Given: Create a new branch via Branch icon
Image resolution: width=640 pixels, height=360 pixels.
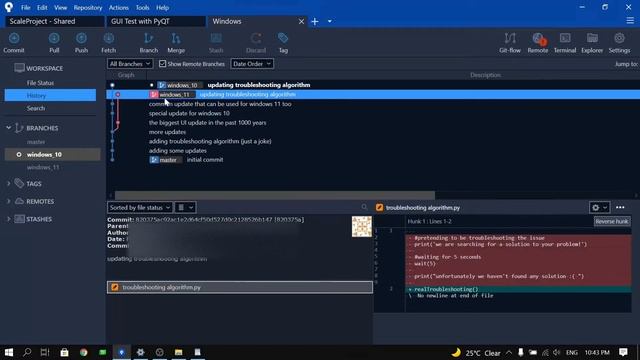Looking at the screenshot, I should pyautogui.click(x=149, y=42).
